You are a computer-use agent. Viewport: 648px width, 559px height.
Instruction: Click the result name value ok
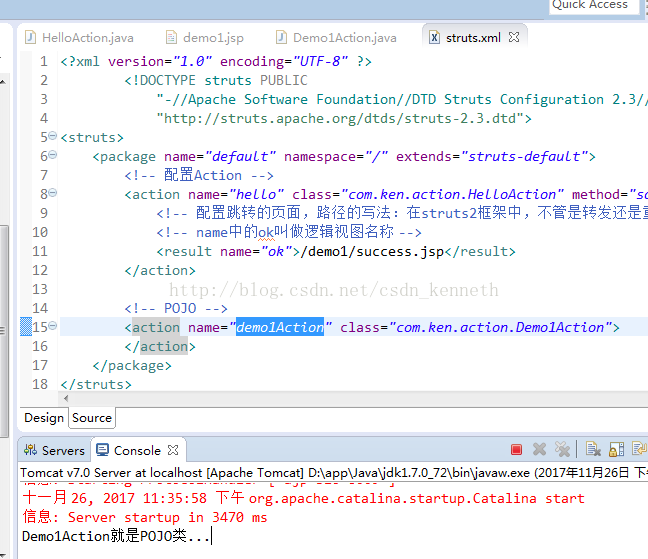(x=277, y=251)
